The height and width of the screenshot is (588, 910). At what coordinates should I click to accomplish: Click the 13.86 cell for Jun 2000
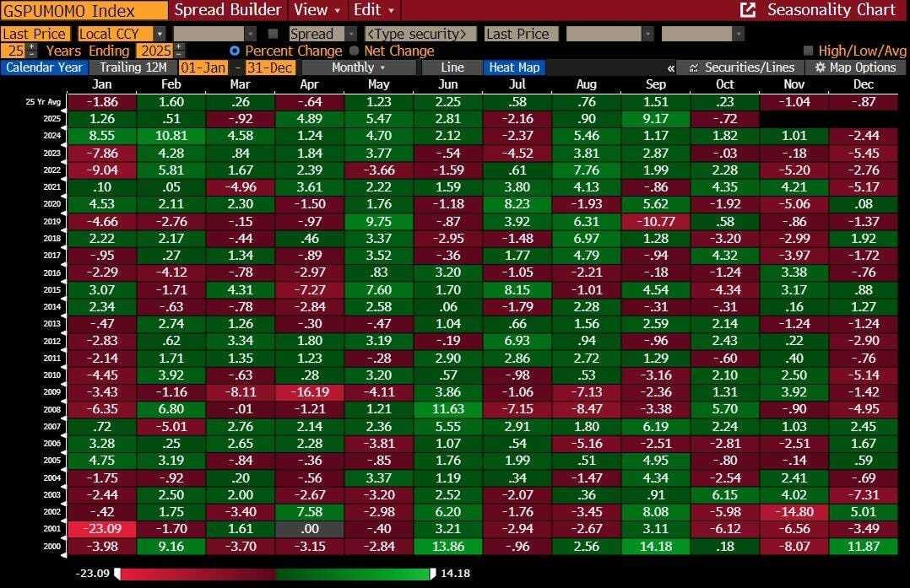pyautogui.click(x=447, y=547)
